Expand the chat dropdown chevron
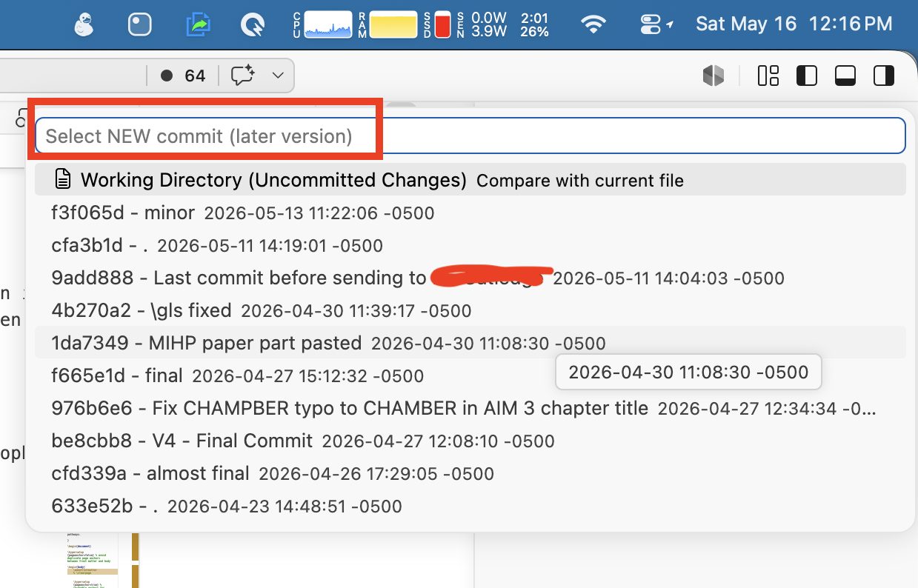The width and height of the screenshot is (918, 588). click(278, 75)
